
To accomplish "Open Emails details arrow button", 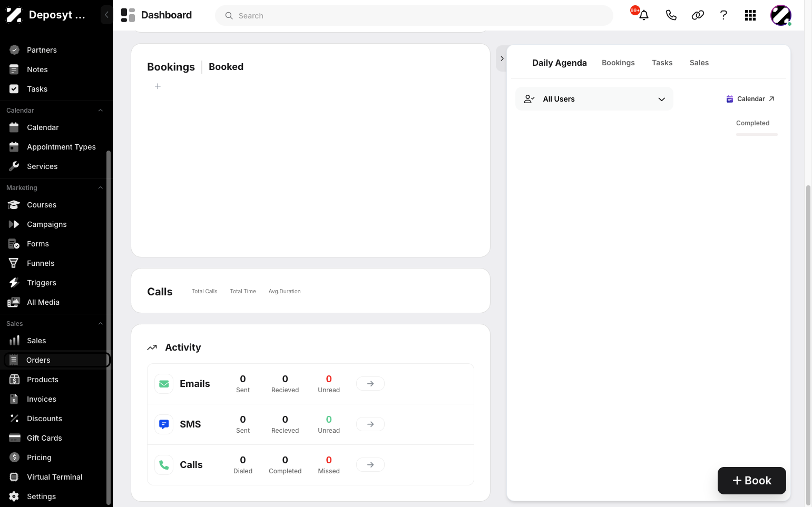I will coord(370,384).
